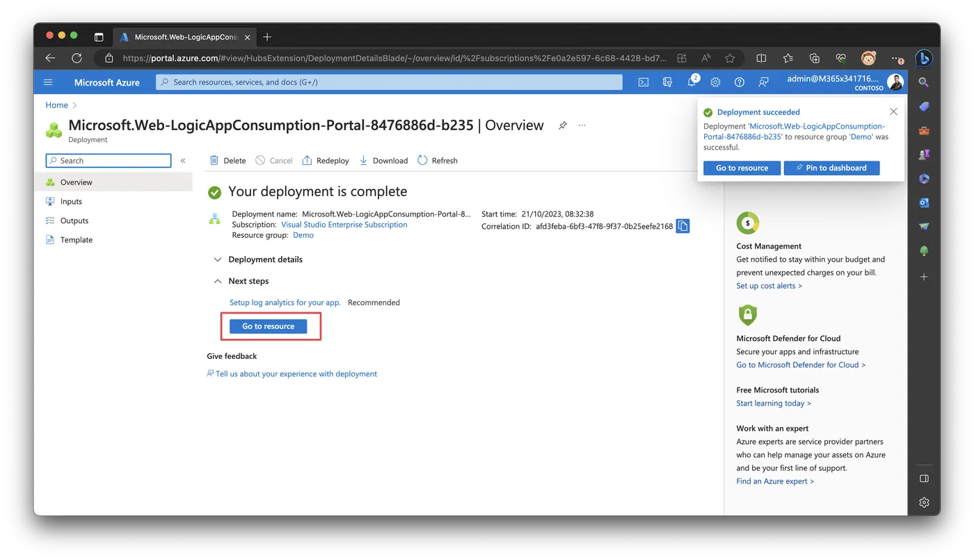Click the Home breadcrumb link

pos(57,105)
